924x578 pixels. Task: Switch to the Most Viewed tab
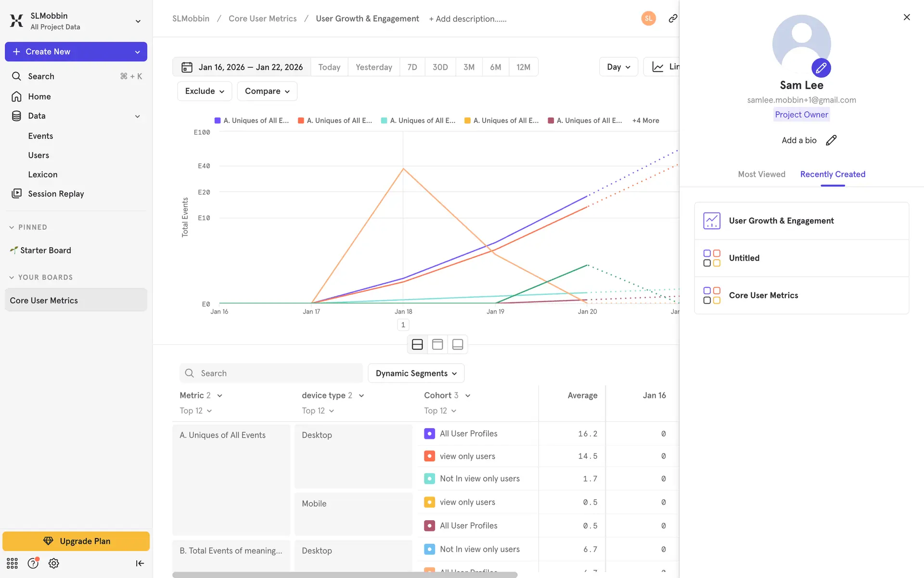(x=761, y=174)
